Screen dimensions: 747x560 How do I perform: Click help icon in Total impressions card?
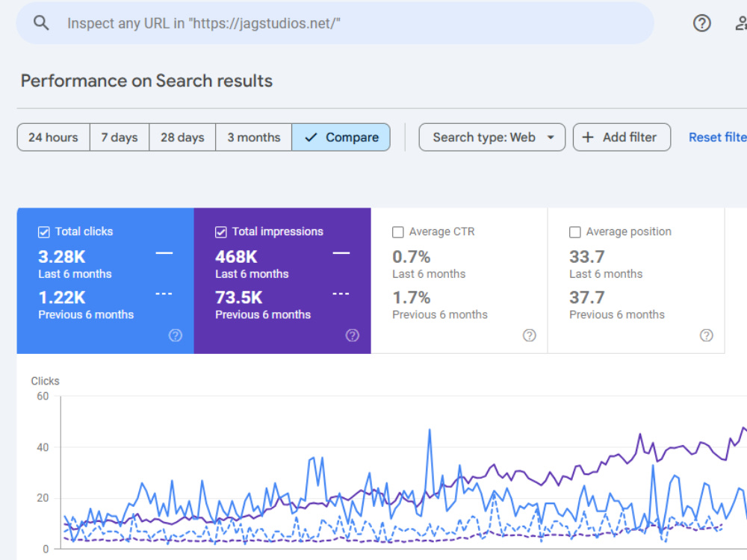click(352, 335)
